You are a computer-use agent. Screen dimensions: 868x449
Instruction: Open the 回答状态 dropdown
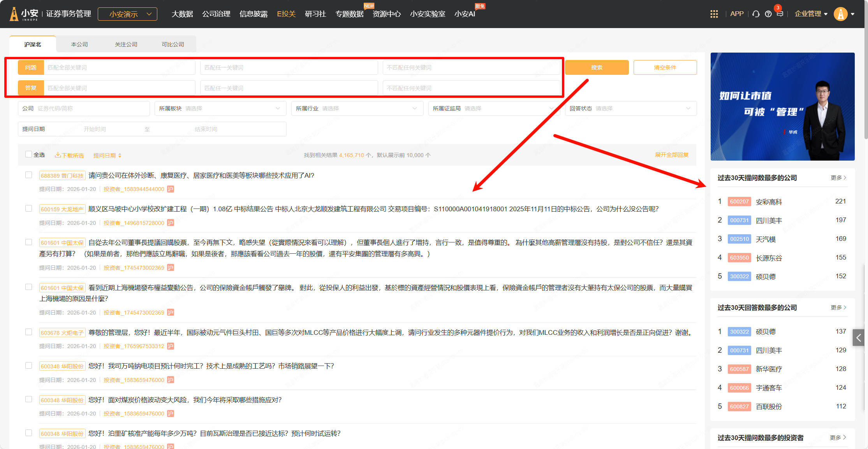point(630,108)
